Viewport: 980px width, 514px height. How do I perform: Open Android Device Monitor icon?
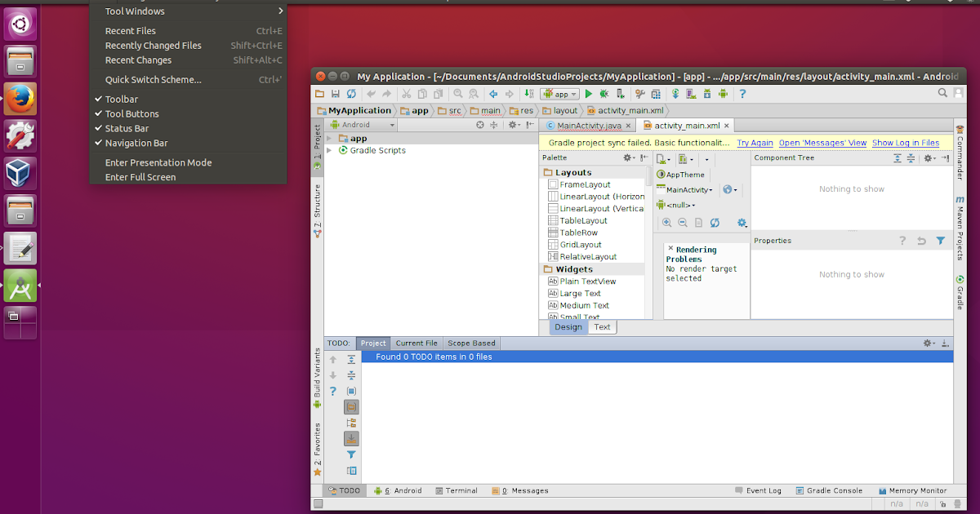click(723, 94)
